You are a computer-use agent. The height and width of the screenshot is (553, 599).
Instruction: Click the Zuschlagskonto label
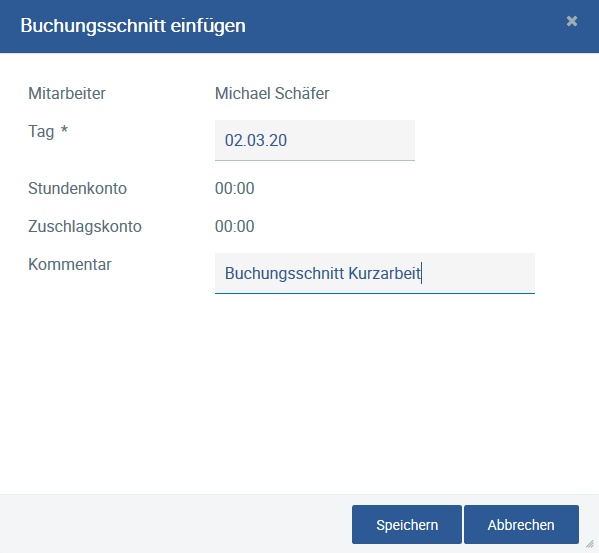tap(85, 226)
